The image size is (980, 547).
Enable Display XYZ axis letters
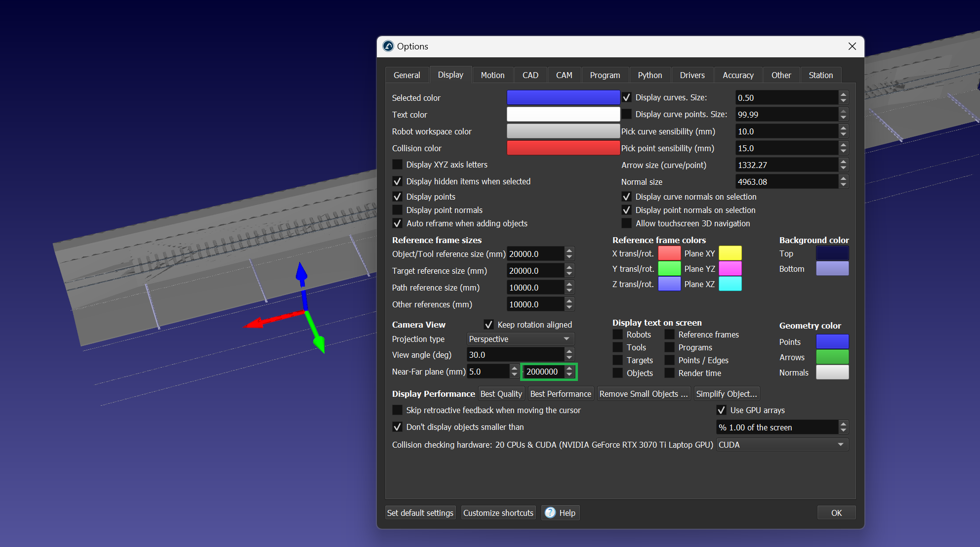click(x=397, y=165)
